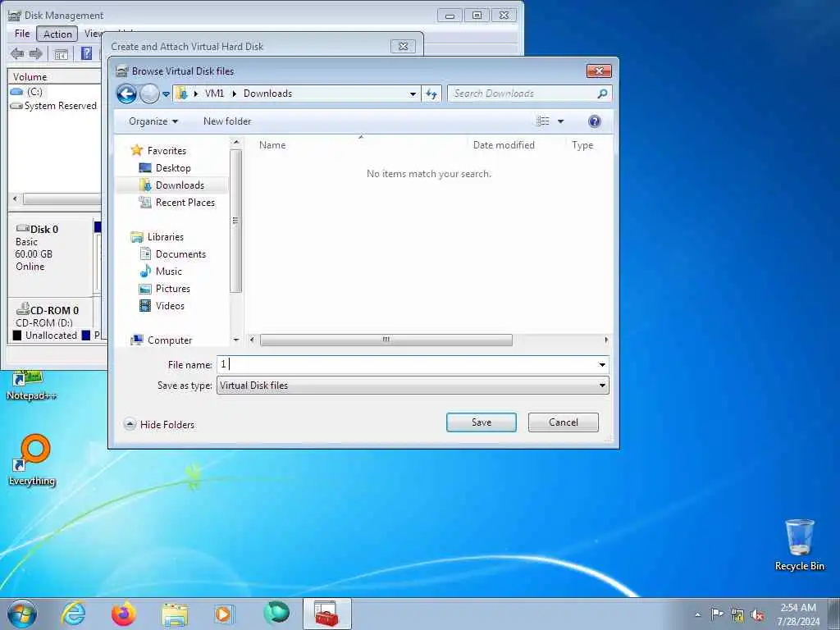Collapse with Hide Folders
Viewport: 840px width, 630px height.
point(159,425)
